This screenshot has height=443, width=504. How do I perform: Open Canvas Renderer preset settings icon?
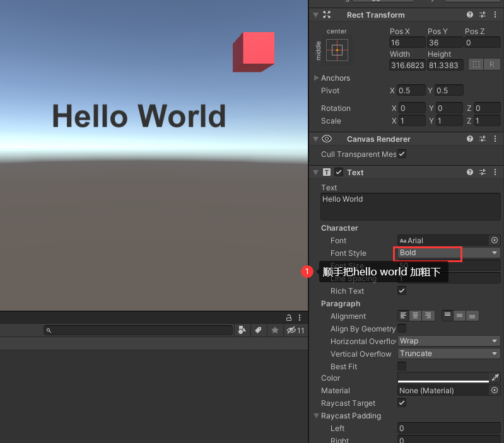tap(483, 139)
